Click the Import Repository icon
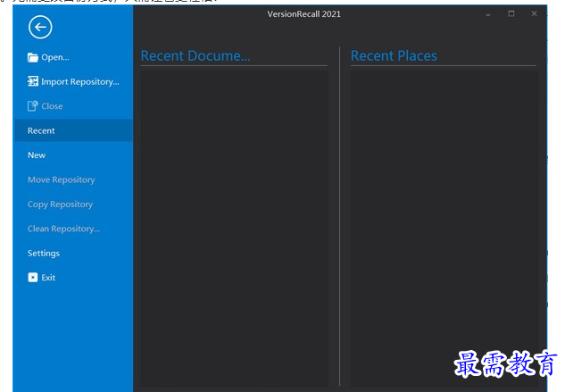Image resolution: width=565 pixels, height=392 pixels. coord(33,81)
